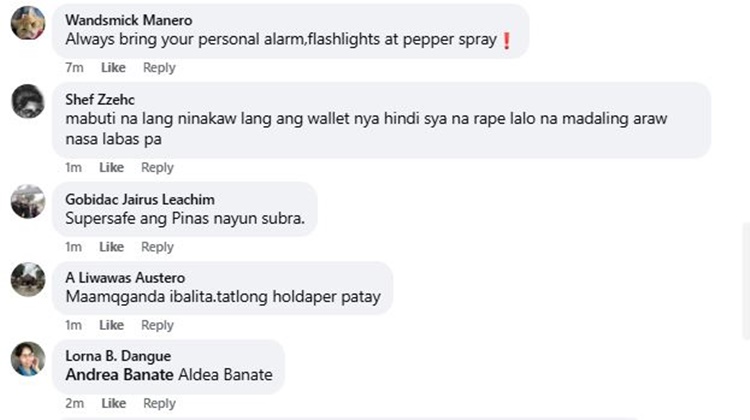Reply to Lorna B. Dangue's comment
750x420 pixels.
click(x=159, y=403)
